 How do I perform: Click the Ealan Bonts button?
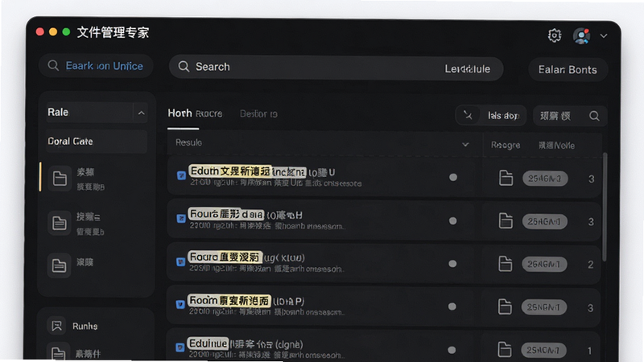pyautogui.click(x=568, y=69)
